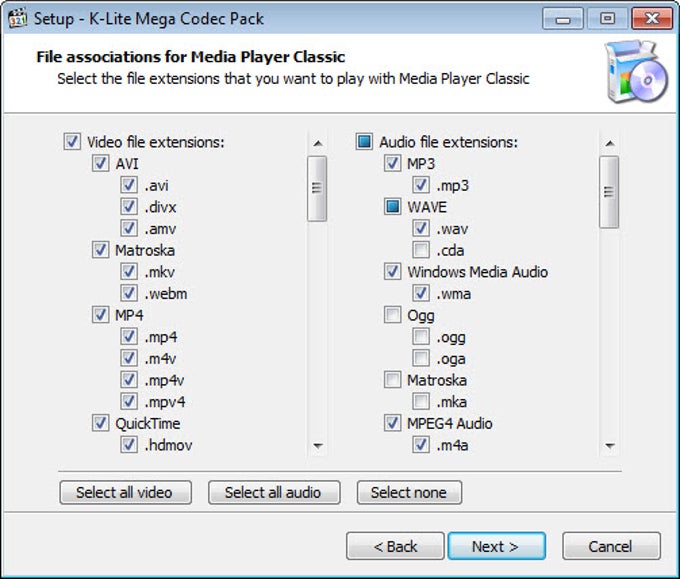
Task: Check the .mka Matroska audio checkbox
Action: coord(421,402)
